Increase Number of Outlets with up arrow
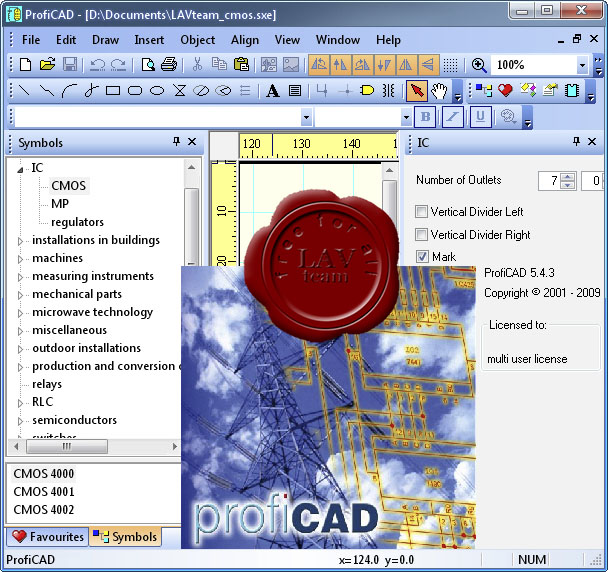Image resolution: width=608 pixels, height=572 pixels. (568, 176)
